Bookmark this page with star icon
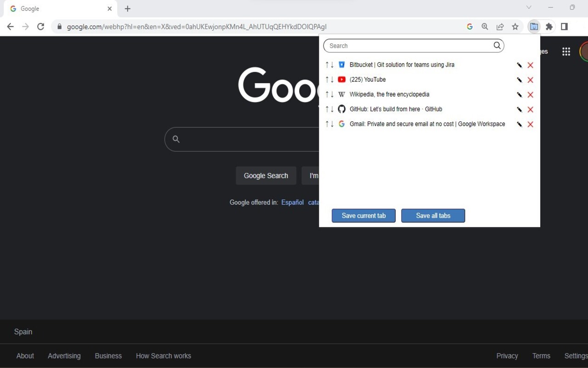Viewport: 588px width, 368px height. point(515,27)
